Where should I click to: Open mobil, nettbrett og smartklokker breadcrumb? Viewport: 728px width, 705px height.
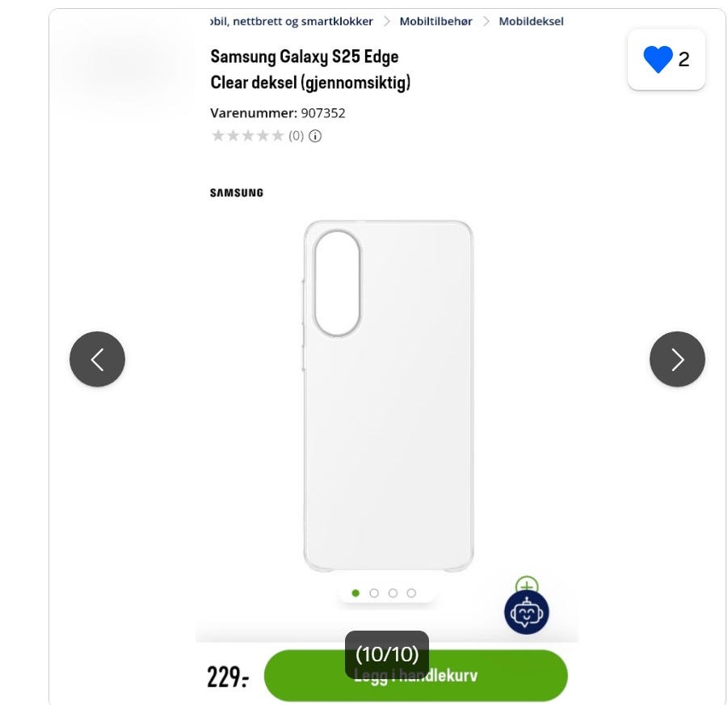pos(292,21)
